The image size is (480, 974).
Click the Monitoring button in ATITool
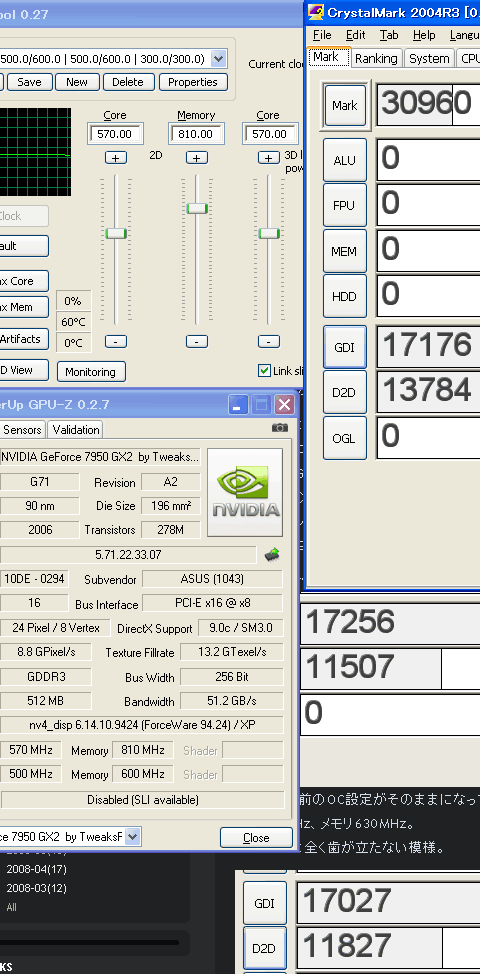click(91, 372)
